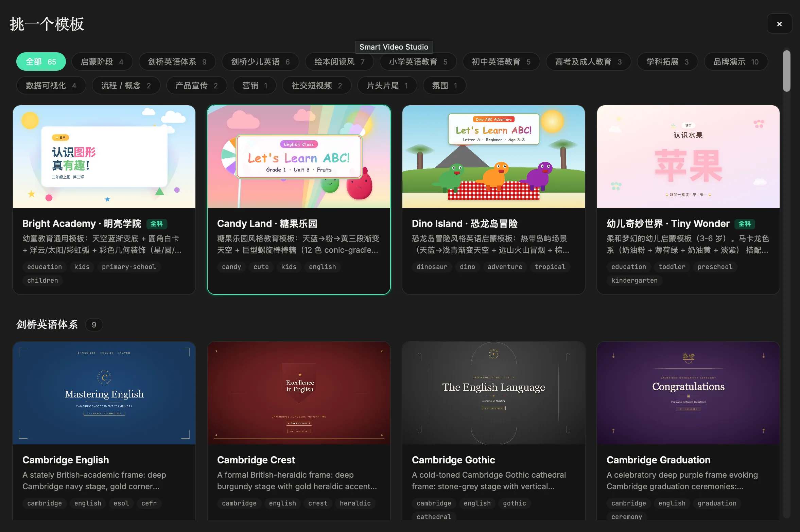Click the preschool tag
The width and height of the screenshot is (800, 532).
coord(715,267)
